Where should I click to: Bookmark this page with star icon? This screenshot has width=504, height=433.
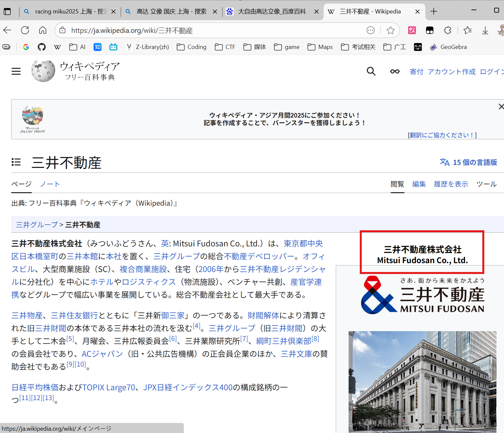(x=390, y=31)
